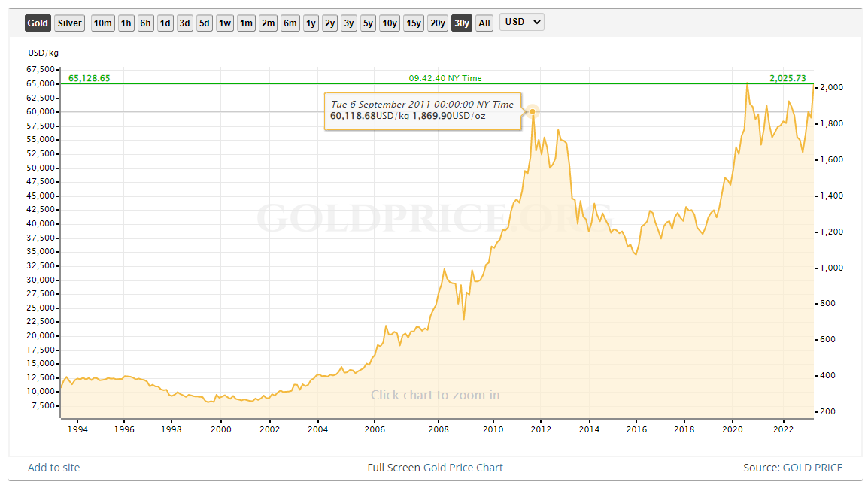The image size is (868, 485).
Task: Click the 2,000 right-axis label
Action: point(831,87)
